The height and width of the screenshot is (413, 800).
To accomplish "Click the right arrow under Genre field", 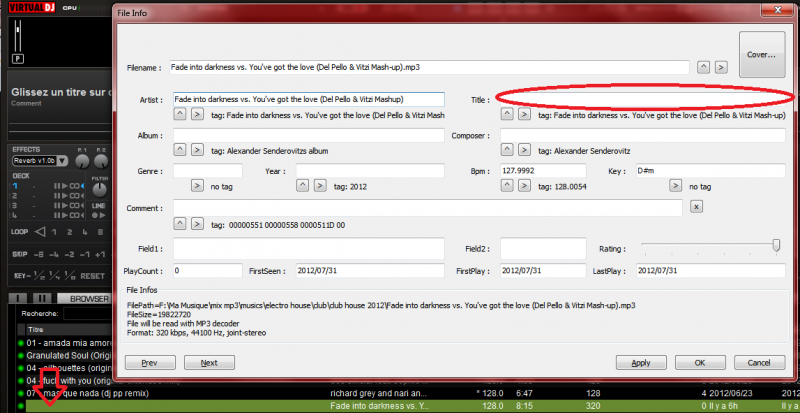I will coord(197,186).
